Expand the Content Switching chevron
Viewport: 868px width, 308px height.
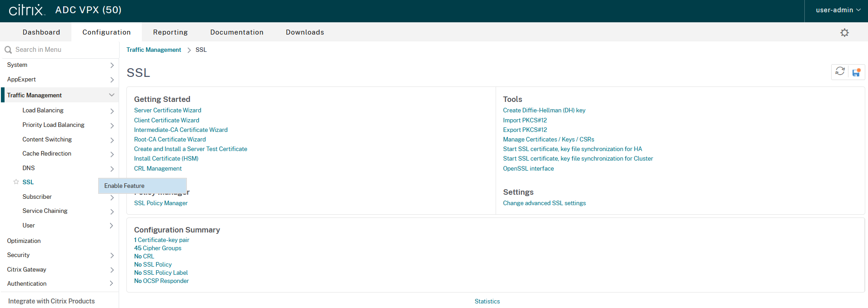112,140
